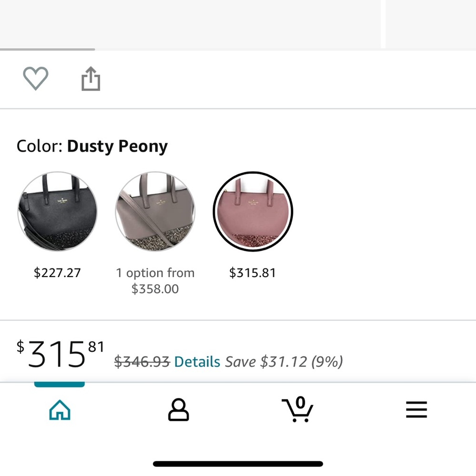Select the Dusty Peony pink bag swatch
Viewport: 476px width, 476px height.
(x=253, y=211)
